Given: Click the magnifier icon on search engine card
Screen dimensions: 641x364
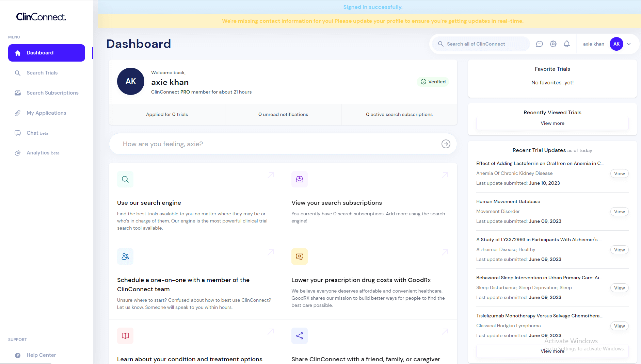Looking at the screenshot, I should pos(125,179).
